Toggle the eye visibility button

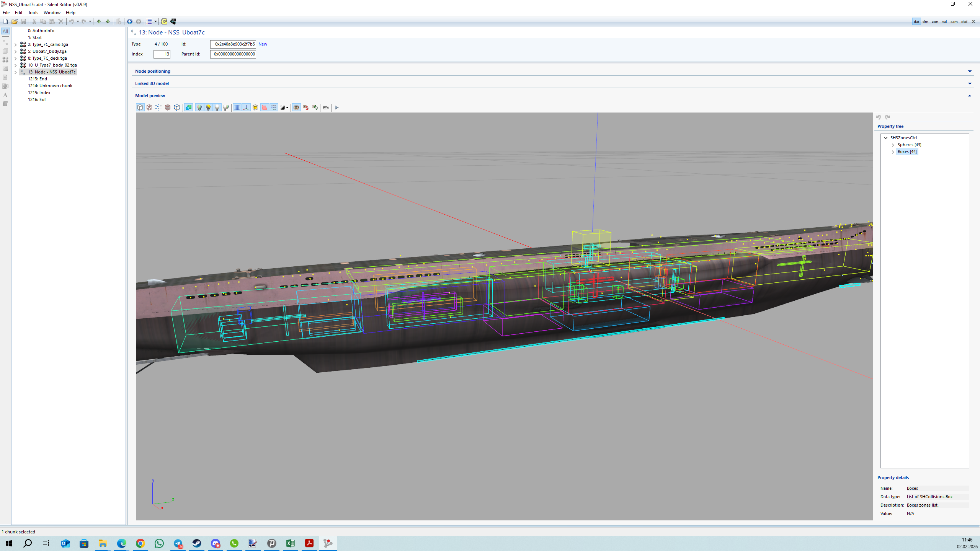[x=296, y=108]
